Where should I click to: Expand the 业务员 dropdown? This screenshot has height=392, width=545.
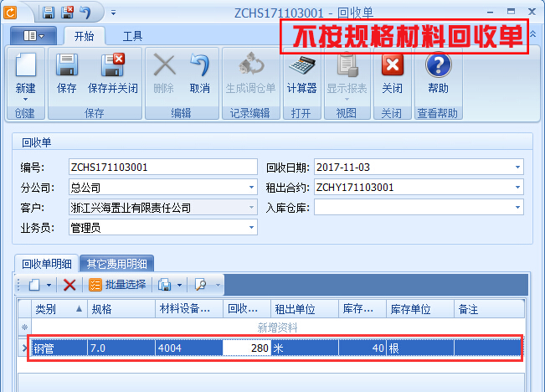[252, 227]
